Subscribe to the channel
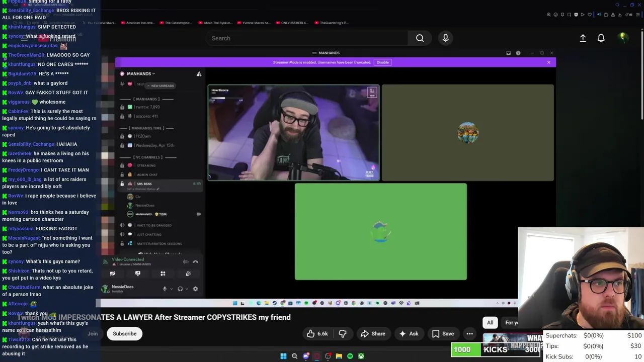 point(124,334)
